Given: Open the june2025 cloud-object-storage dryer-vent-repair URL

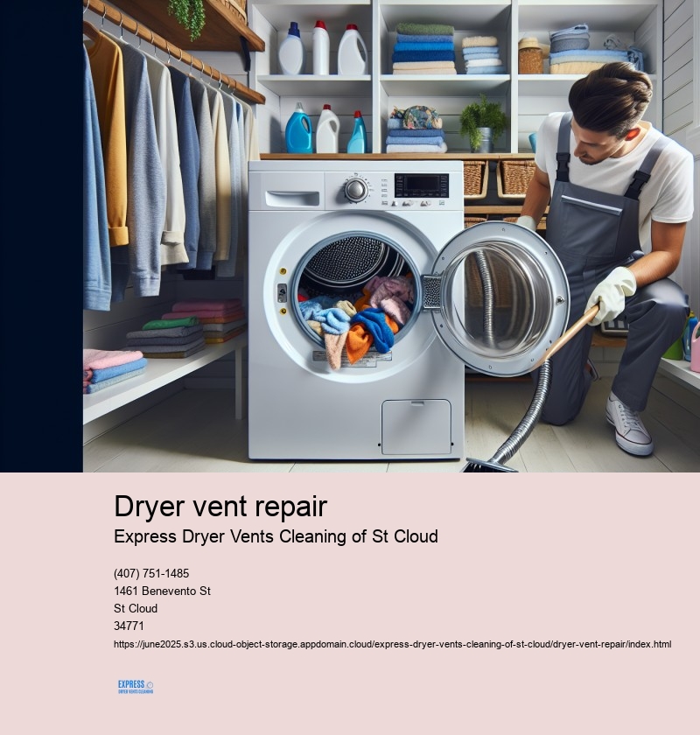Looking at the screenshot, I should [x=392, y=644].
